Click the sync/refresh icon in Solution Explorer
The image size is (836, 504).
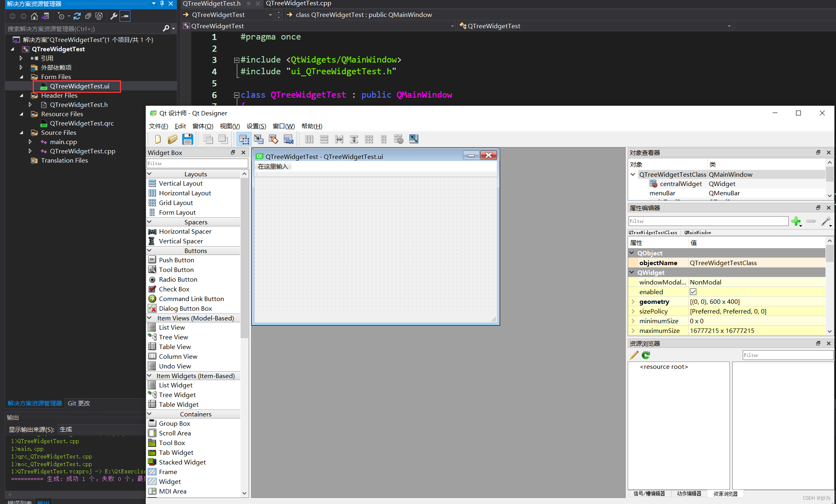pos(77,16)
